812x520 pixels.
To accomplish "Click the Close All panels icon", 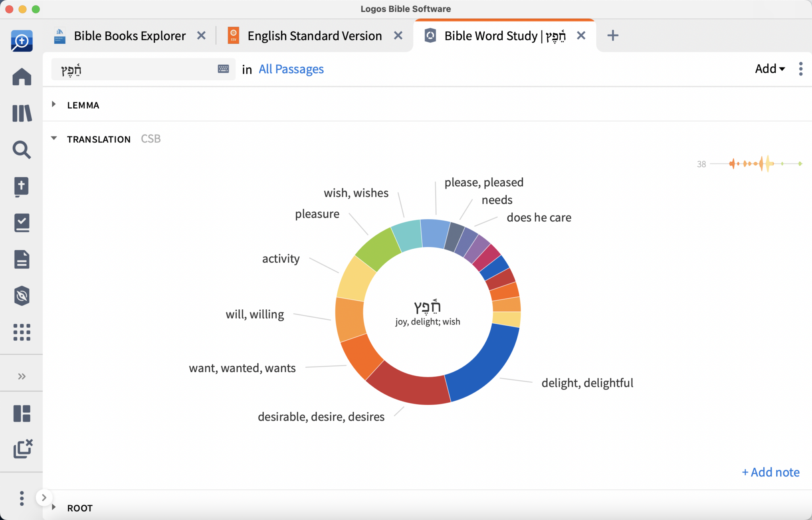I will click(x=23, y=449).
